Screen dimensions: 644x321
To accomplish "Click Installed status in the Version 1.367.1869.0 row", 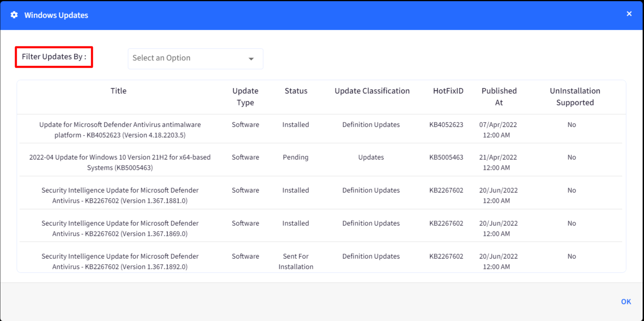I will click(x=296, y=223).
